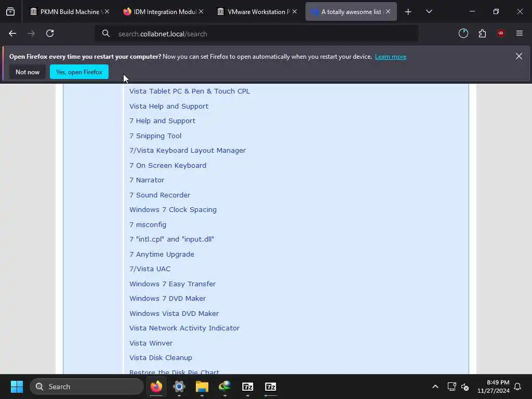Open the notification bell in taskbar

click(x=518, y=387)
